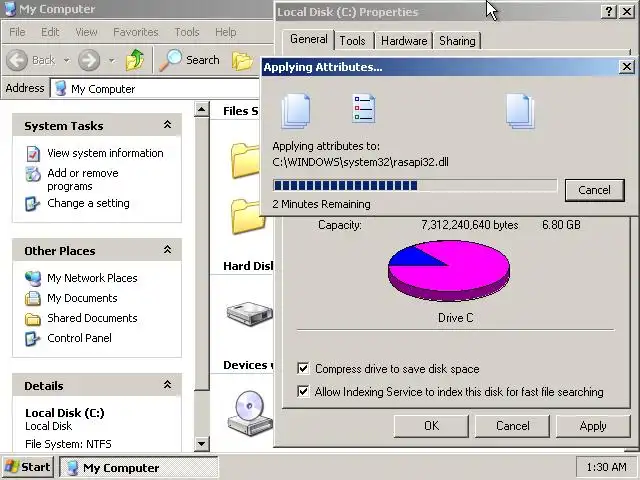The image size is (640, 480).
Task: Open the View menu
Action: pyautogui.click(x=86, y=32)
